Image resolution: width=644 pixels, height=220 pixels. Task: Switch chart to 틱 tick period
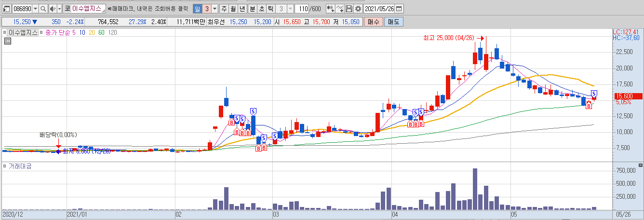pos(270,9)
